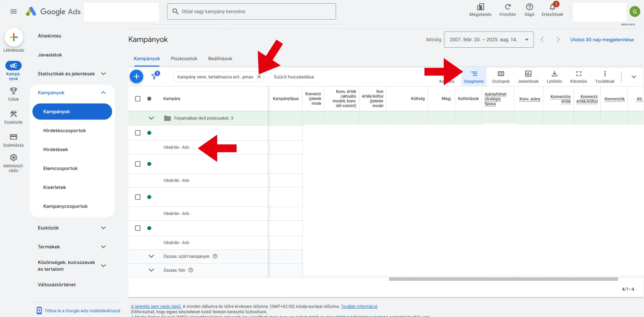The height and width of the screenshot is (317, 644).
Task: Click Utolsó 30 nap megjelenítése link
Action: (602, 40)
